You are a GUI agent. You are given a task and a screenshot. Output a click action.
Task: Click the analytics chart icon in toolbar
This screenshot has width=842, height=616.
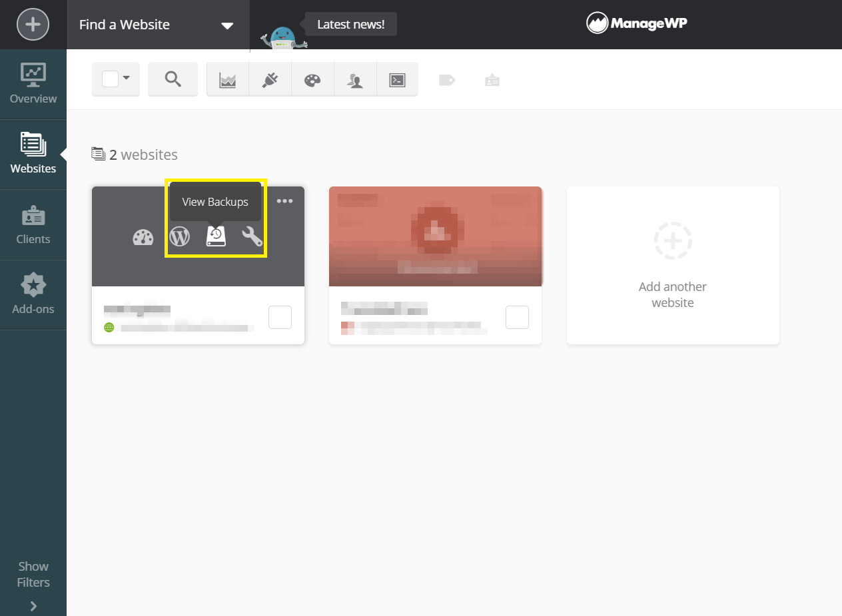pyautogui.click(x=228, y=80)
